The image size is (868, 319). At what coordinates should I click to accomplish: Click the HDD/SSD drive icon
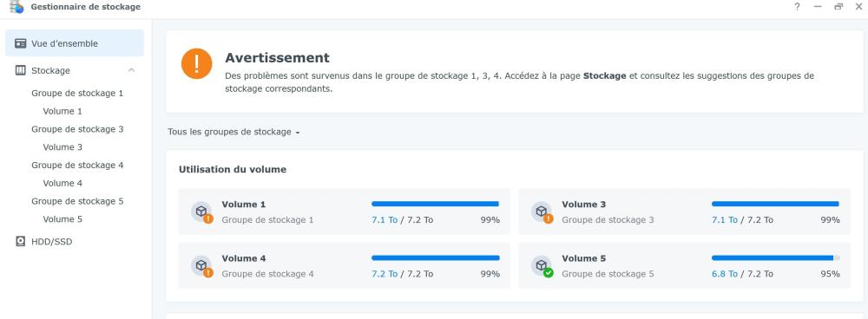[21, 242]
